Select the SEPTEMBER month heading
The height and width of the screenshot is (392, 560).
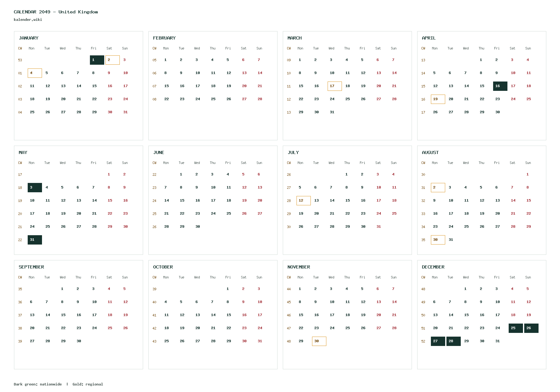(x=31, y=267)
